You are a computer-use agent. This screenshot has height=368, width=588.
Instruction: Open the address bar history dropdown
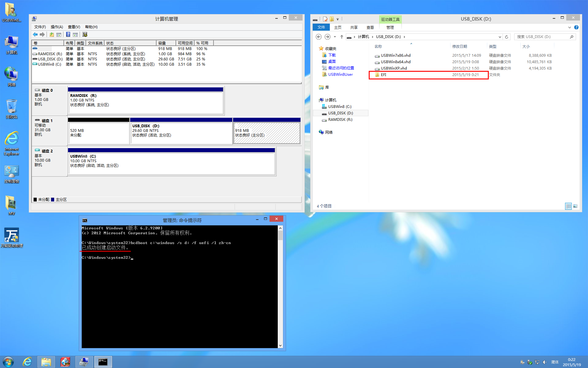(x=500, y=37)
